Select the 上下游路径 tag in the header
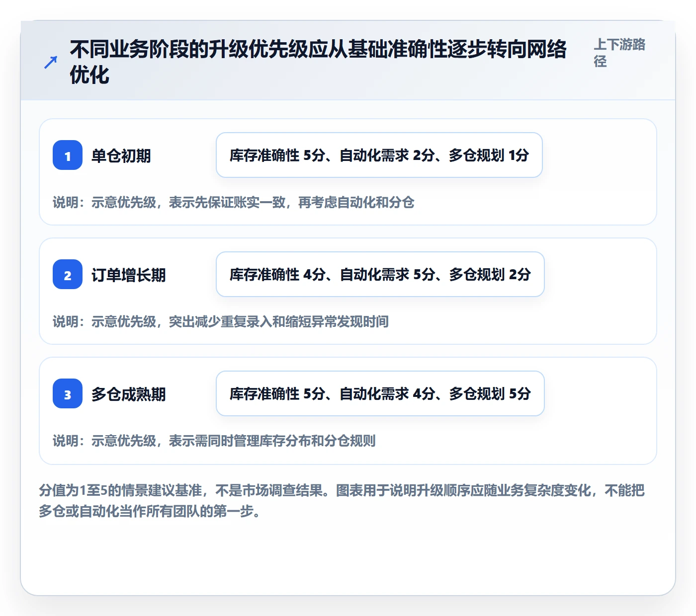The width and height of the screenshot is (696, 616). tap(619, 53)
